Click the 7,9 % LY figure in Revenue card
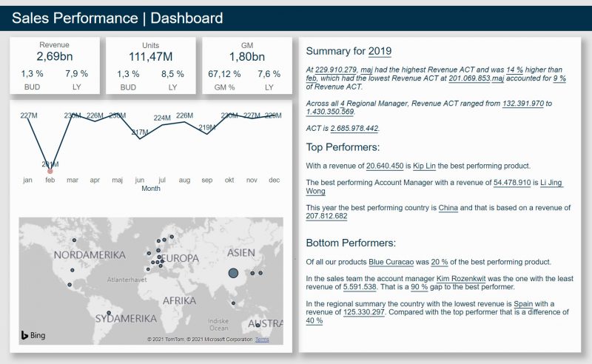 click(x=77, y=74)
